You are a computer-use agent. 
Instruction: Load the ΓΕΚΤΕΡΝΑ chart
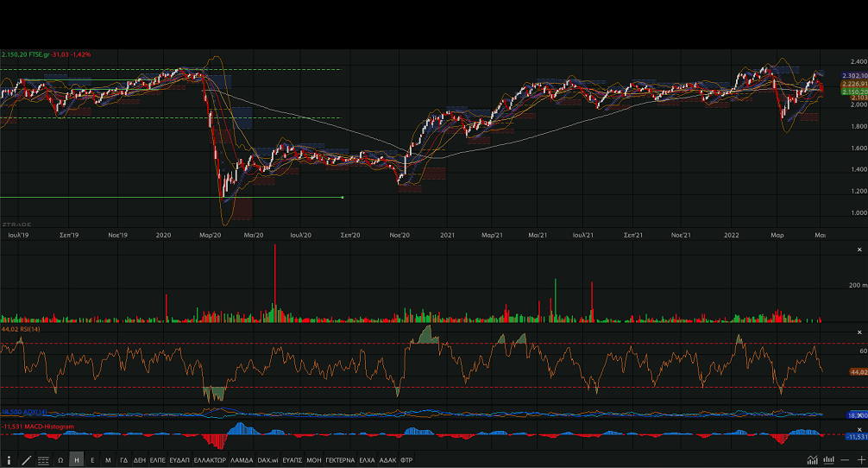pos(340,460)
